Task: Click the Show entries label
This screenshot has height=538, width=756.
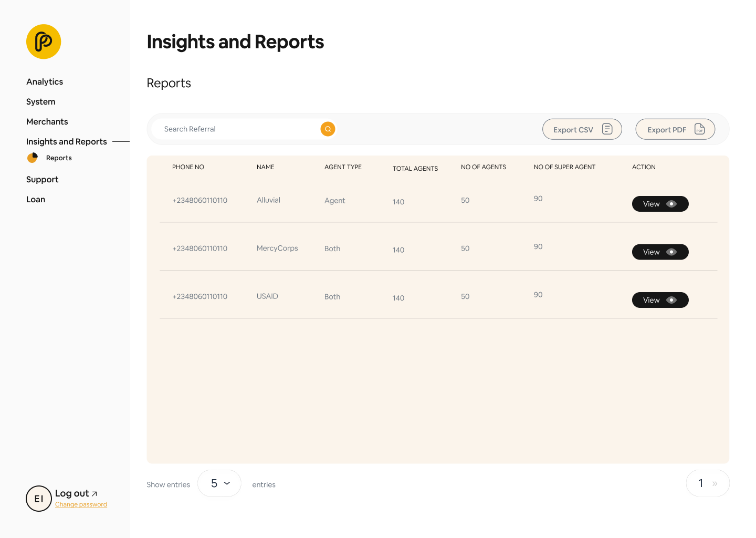Action: (169, 485)
